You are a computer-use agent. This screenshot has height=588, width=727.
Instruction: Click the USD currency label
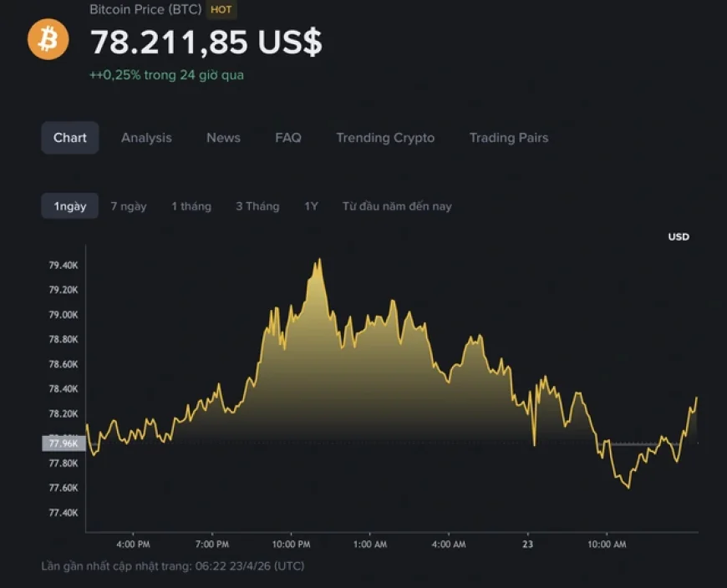tap(678, 236)
